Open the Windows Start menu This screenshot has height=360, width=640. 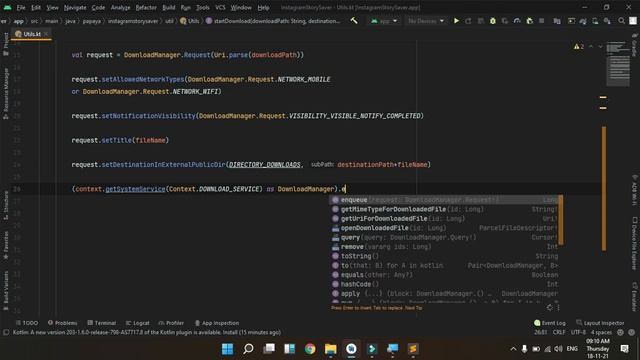pos(227,349)
